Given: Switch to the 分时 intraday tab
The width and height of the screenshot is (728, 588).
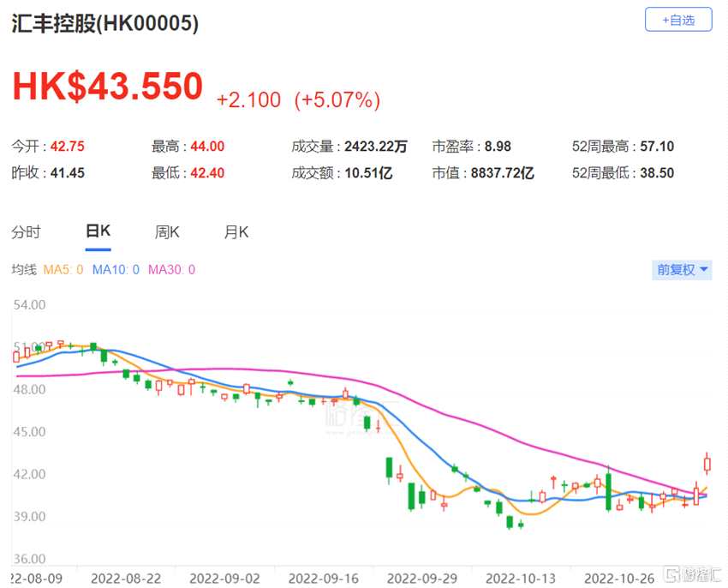Looking at the screenshot, I should click(26, 231).
